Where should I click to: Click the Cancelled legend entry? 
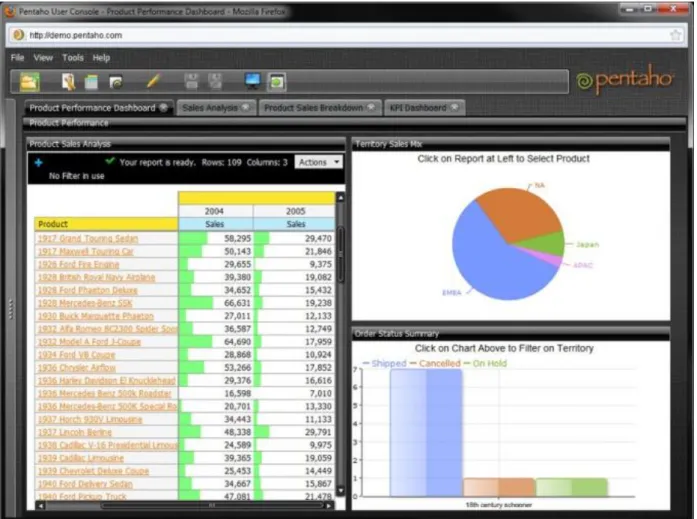click(435, 363)
